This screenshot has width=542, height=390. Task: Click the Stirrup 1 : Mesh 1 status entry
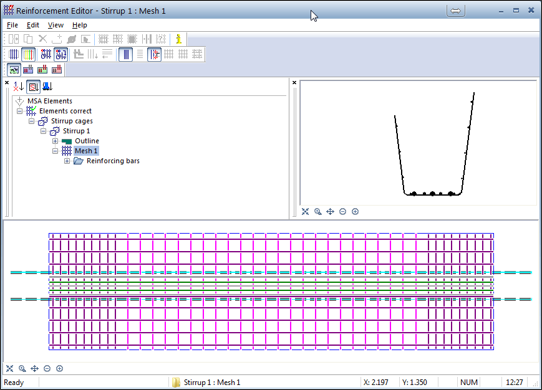(x=212, y=382)
